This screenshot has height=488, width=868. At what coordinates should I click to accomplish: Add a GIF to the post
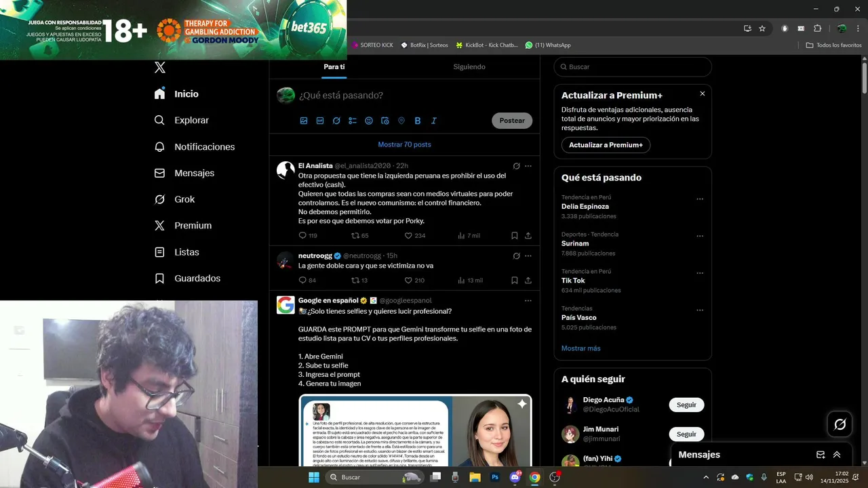320,121
